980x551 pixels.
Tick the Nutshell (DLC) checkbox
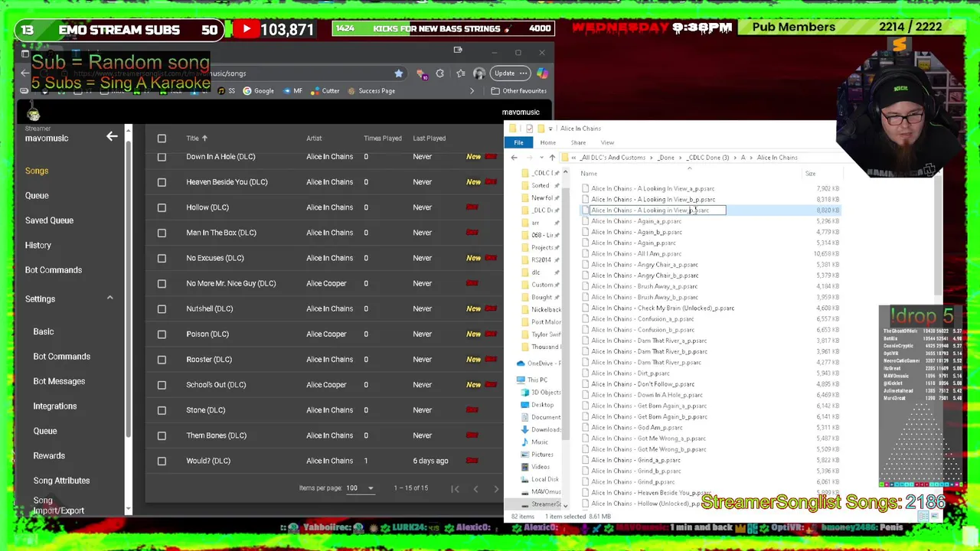coord(162,308)
